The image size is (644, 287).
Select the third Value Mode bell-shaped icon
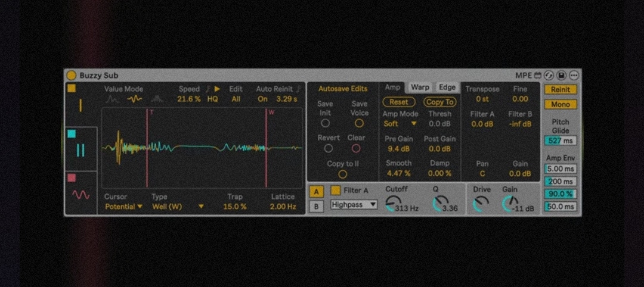[156, 99]
